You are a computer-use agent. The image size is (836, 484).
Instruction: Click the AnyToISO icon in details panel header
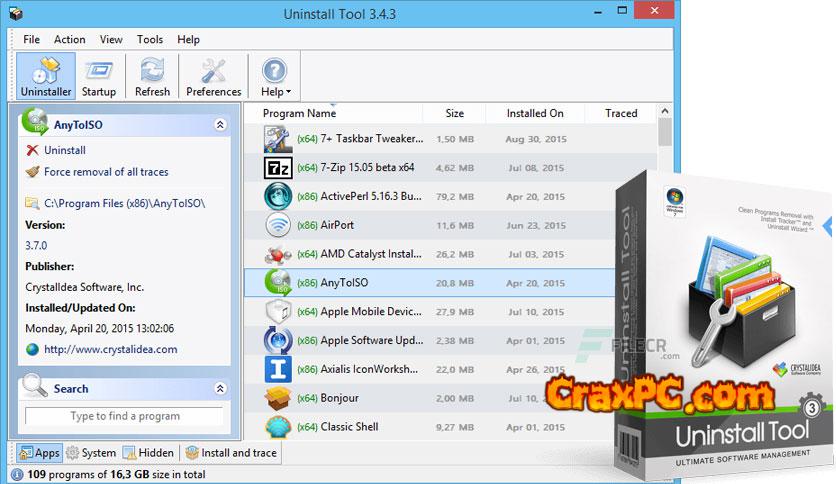(35, 122)
